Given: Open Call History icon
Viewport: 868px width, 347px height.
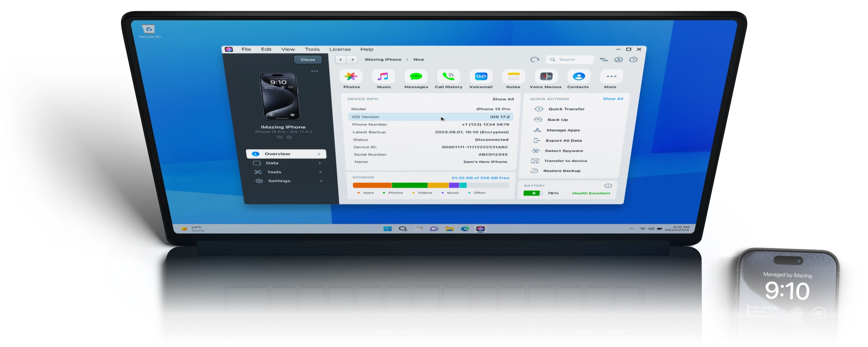Looking at the screenshot, I should point(448,77).
